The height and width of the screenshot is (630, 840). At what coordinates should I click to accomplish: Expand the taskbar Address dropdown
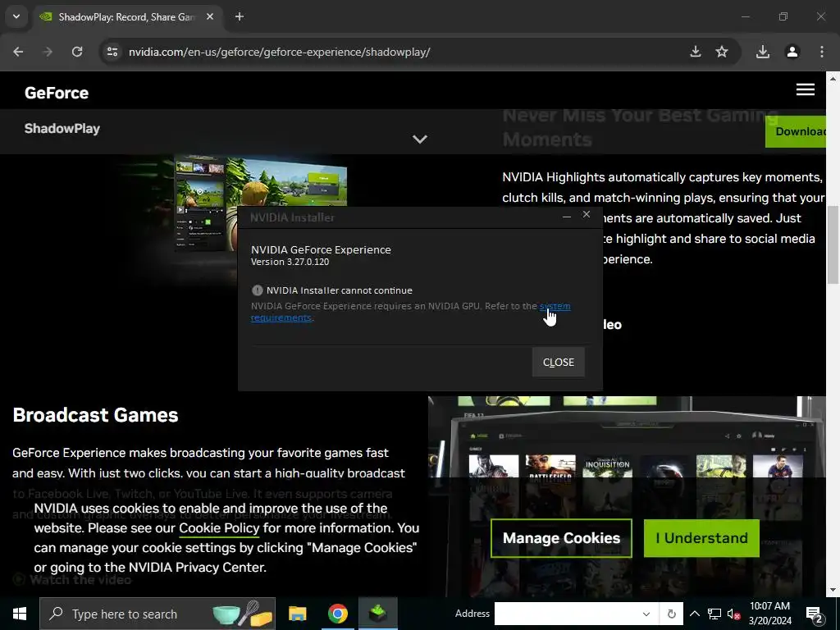(x=646, y=614)
